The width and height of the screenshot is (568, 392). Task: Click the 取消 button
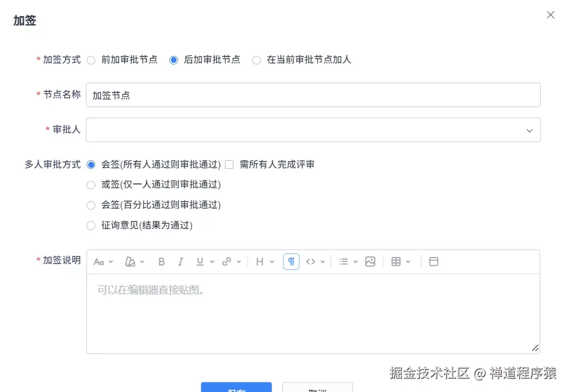[317, 389]
